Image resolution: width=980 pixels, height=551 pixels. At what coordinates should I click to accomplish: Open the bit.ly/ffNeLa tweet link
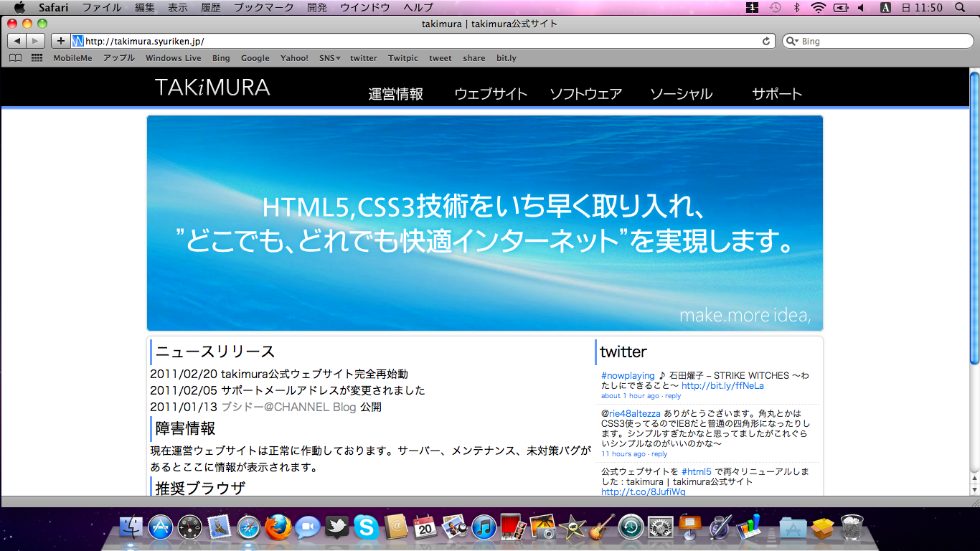pos(722,385)
